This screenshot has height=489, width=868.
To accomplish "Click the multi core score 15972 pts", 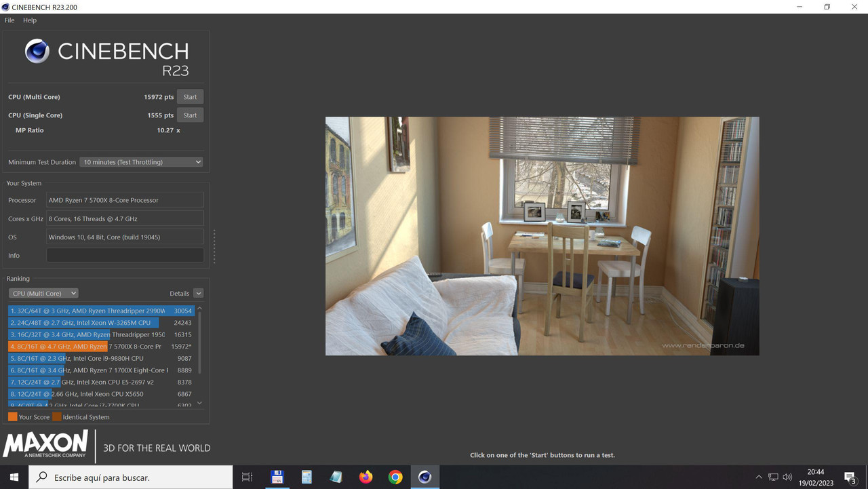I will pos(159,97).
